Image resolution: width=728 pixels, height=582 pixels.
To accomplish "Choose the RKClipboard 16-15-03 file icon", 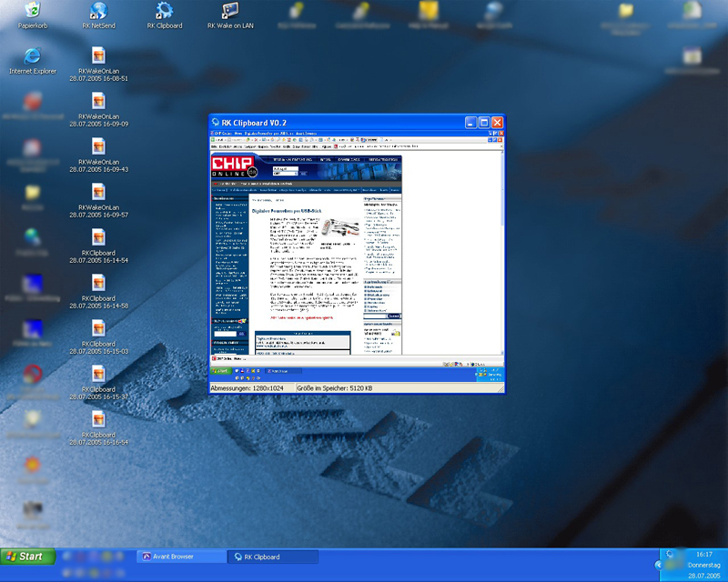I will click(x=97, y=327).
